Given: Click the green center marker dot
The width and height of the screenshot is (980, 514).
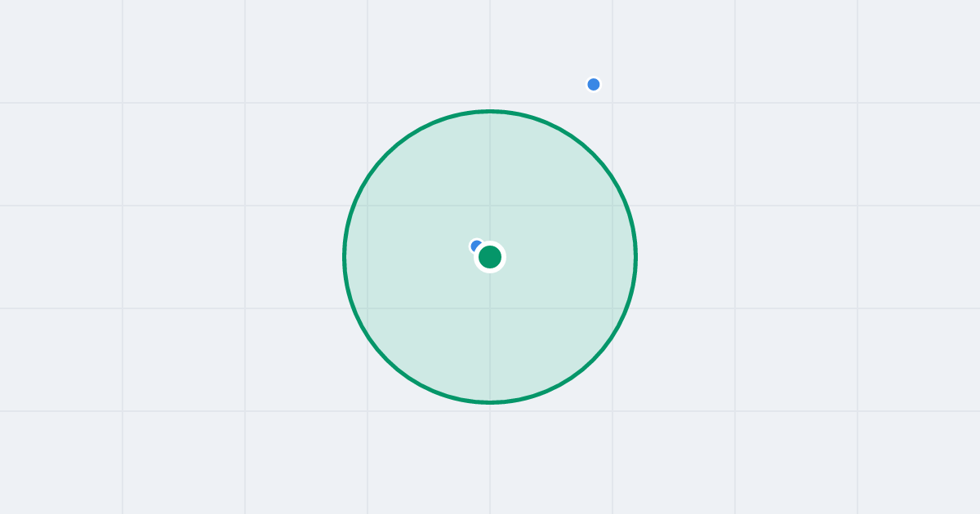Looking at the screenshot, I should pyautogui.click(x=490, y=257).
